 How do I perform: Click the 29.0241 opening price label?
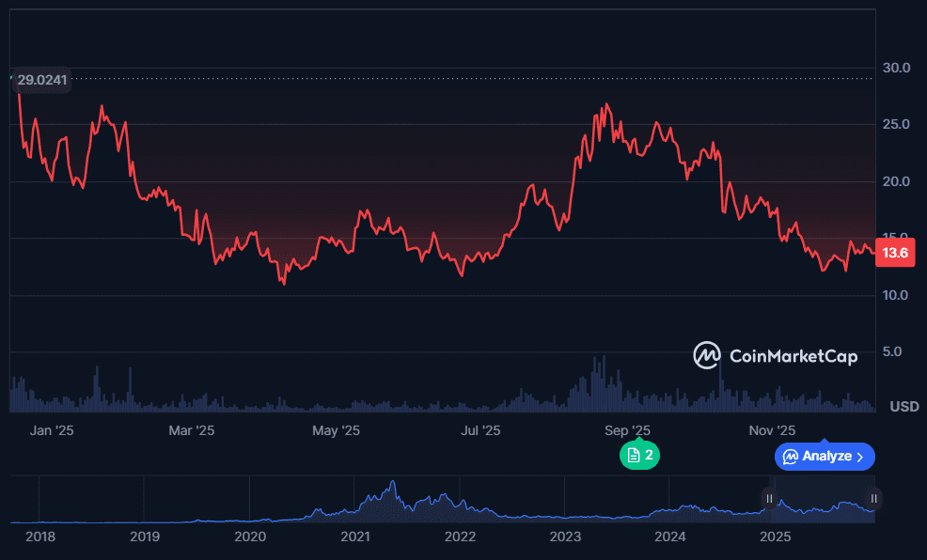(x=42, y=80)
